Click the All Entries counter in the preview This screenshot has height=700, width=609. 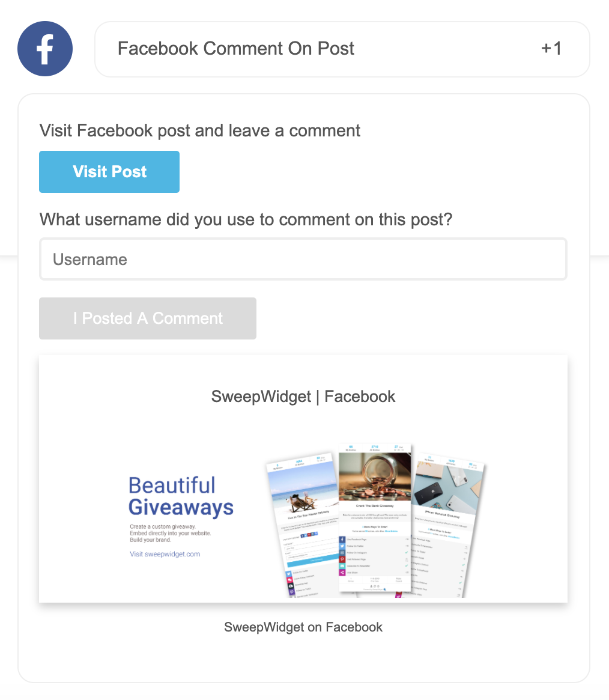point(375,447)
